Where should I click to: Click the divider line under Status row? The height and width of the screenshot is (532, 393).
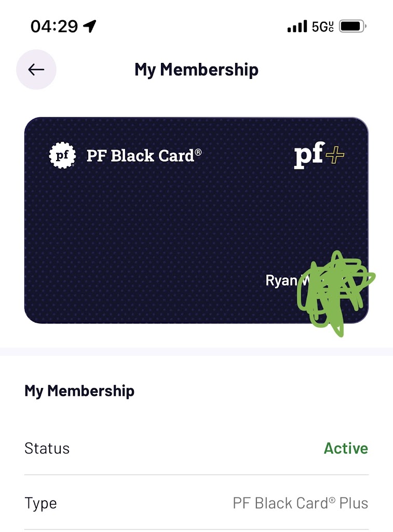click(196, 475)
